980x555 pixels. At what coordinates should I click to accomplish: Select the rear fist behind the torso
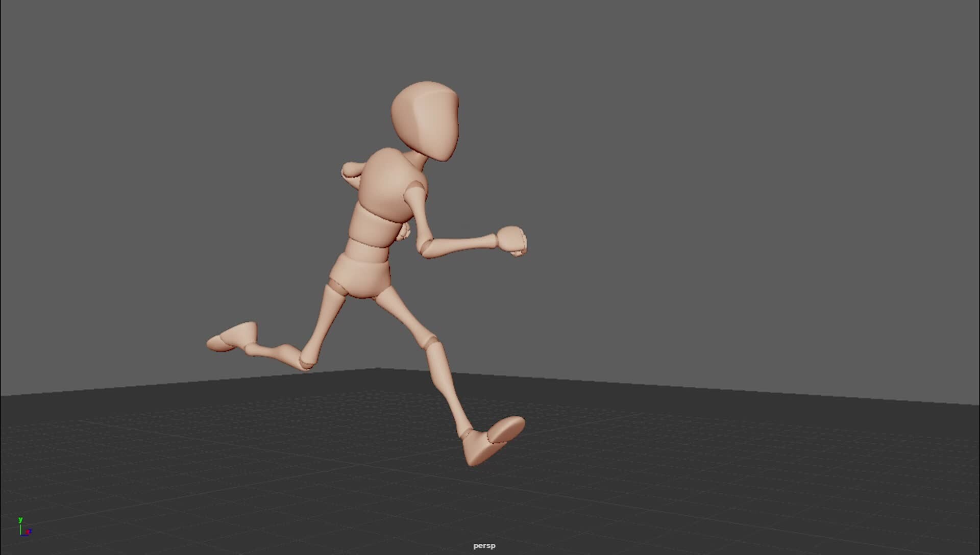[x=404, y=232]
